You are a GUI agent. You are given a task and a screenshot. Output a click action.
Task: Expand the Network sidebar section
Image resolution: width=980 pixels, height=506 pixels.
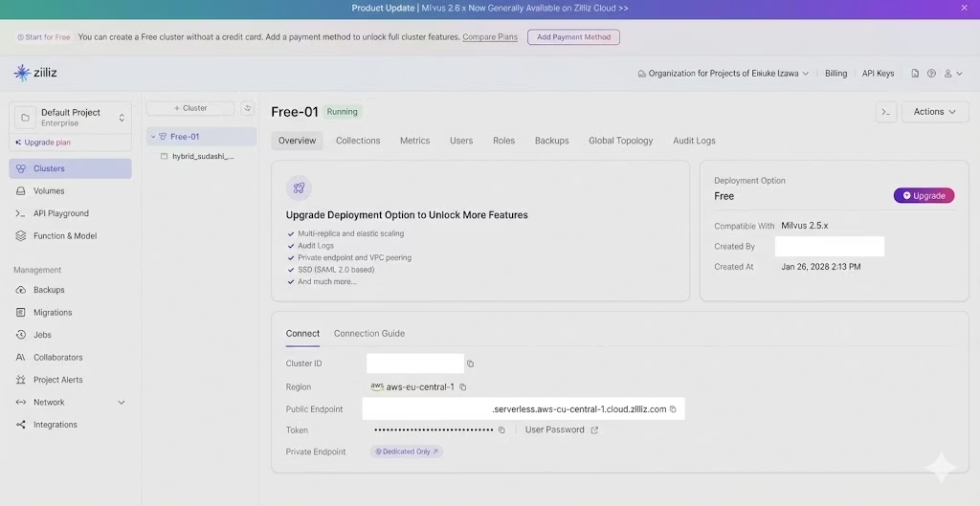[x=122, y=403]
